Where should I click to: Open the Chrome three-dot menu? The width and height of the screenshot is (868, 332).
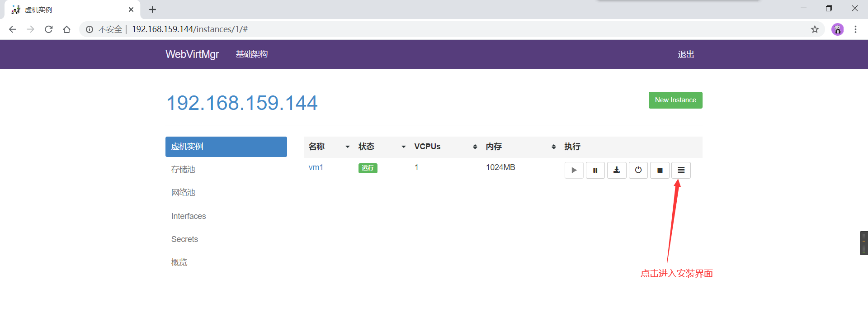tap(855, 29)
